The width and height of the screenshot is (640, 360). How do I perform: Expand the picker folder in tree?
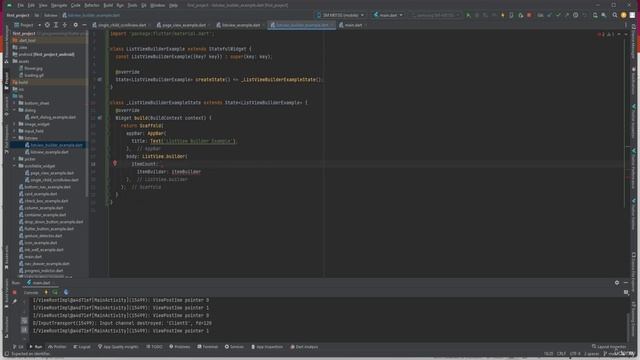tap(15, 159)
